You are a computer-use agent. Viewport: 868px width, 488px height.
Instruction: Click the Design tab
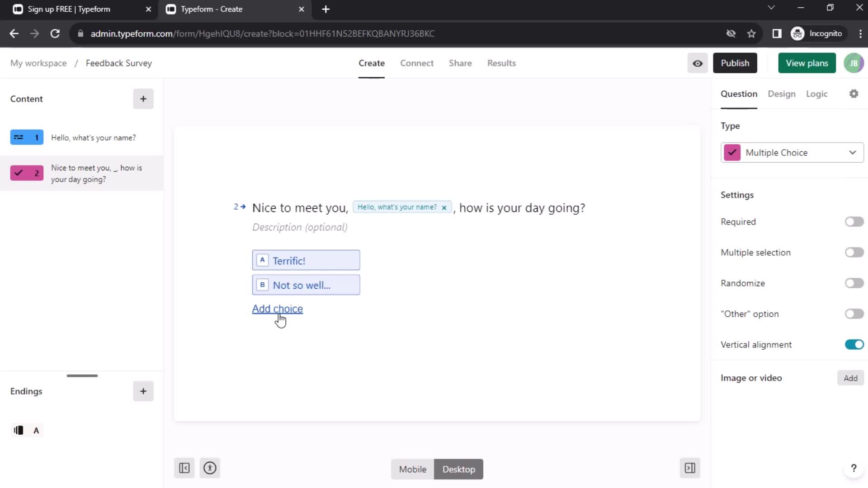(x=782, y=94)
